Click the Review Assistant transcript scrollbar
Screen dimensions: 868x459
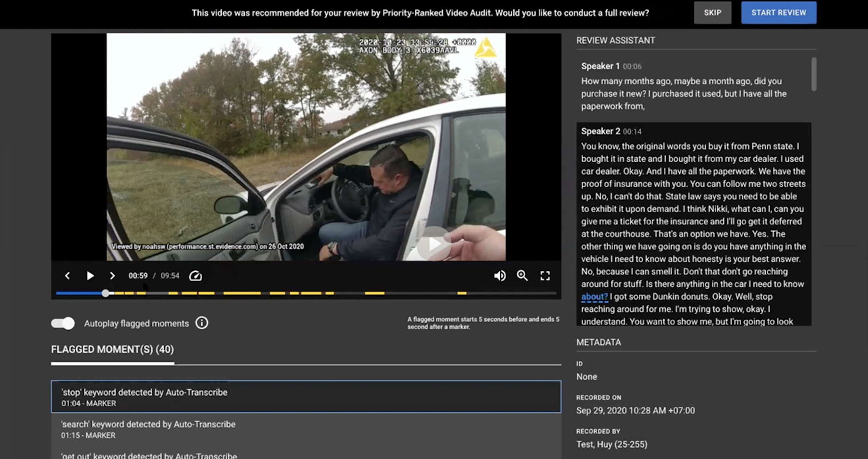[x=814, y=74]
